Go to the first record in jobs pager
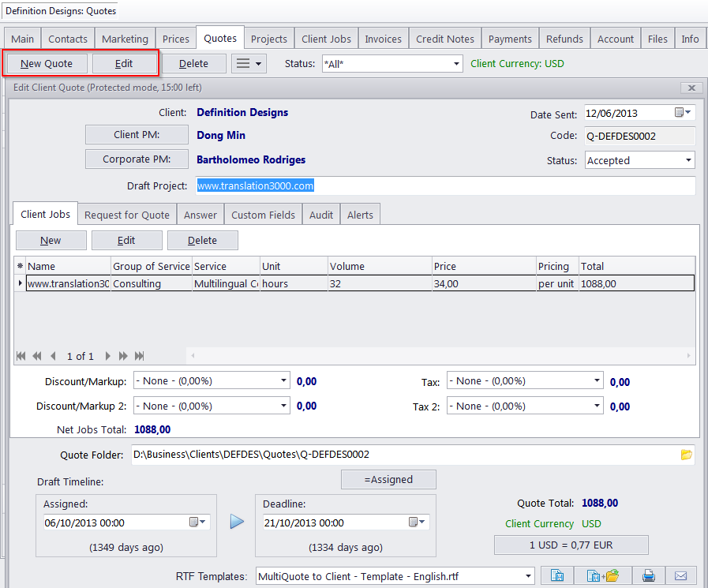 [x=21, y=356]
